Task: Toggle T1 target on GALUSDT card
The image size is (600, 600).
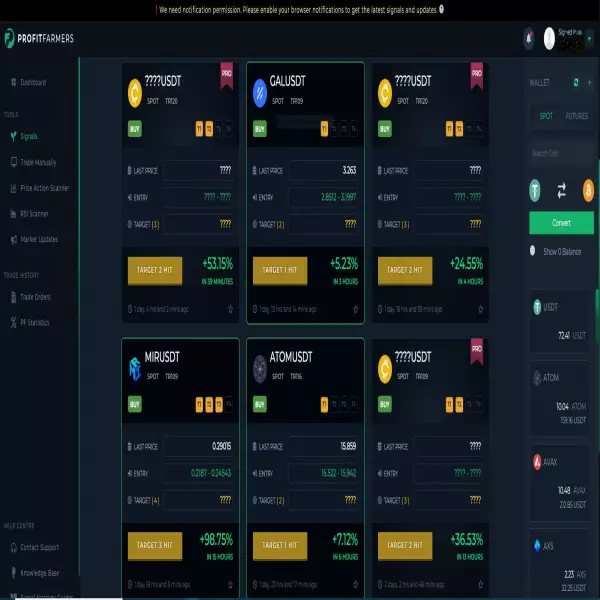Action: 323,129
